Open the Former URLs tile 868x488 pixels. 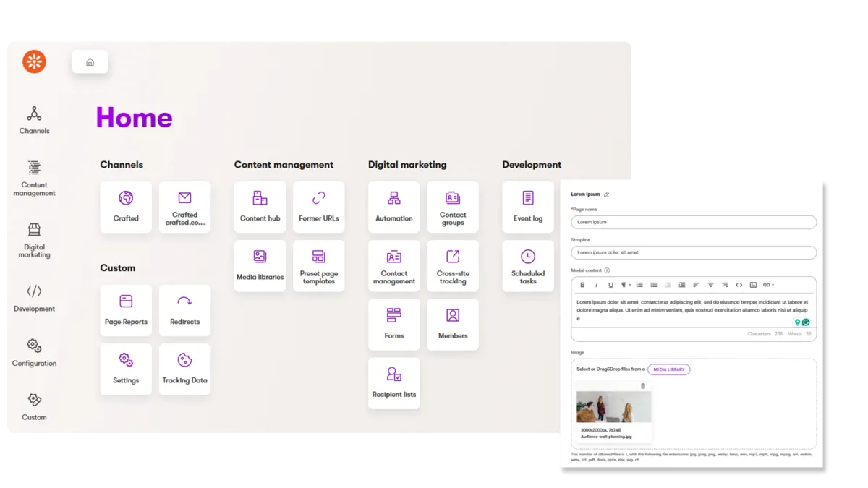[318, 207]
